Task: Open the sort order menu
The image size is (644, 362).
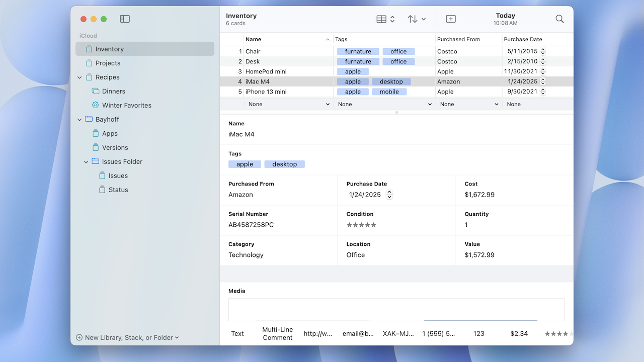Action: coord(417,19)
